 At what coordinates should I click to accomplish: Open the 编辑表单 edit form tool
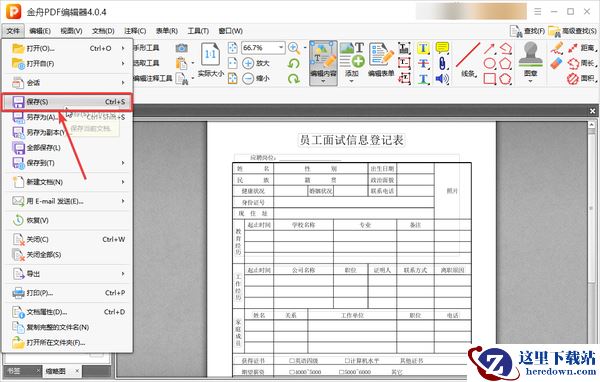coord(381,60)
